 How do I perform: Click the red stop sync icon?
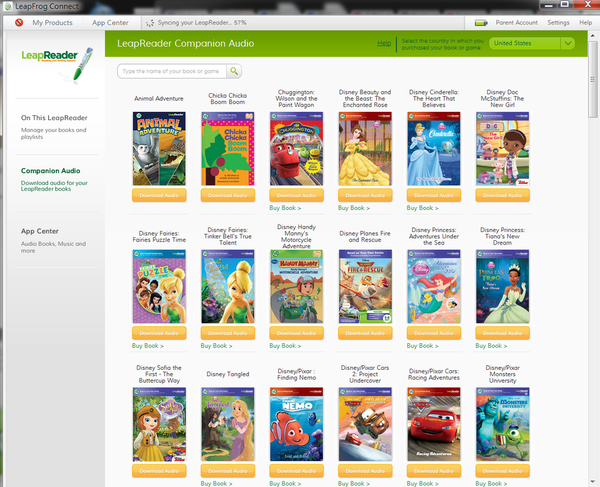coord(19,23)
